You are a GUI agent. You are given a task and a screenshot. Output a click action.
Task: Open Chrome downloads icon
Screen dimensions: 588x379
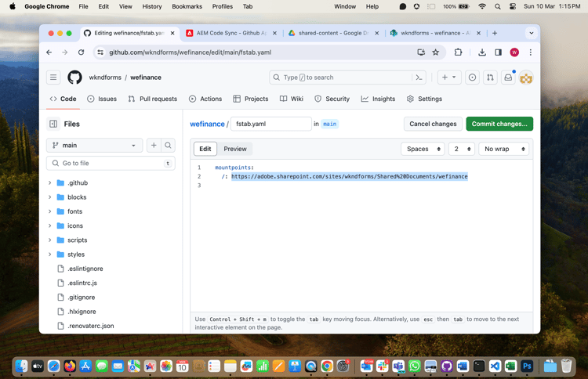(482, 52)
